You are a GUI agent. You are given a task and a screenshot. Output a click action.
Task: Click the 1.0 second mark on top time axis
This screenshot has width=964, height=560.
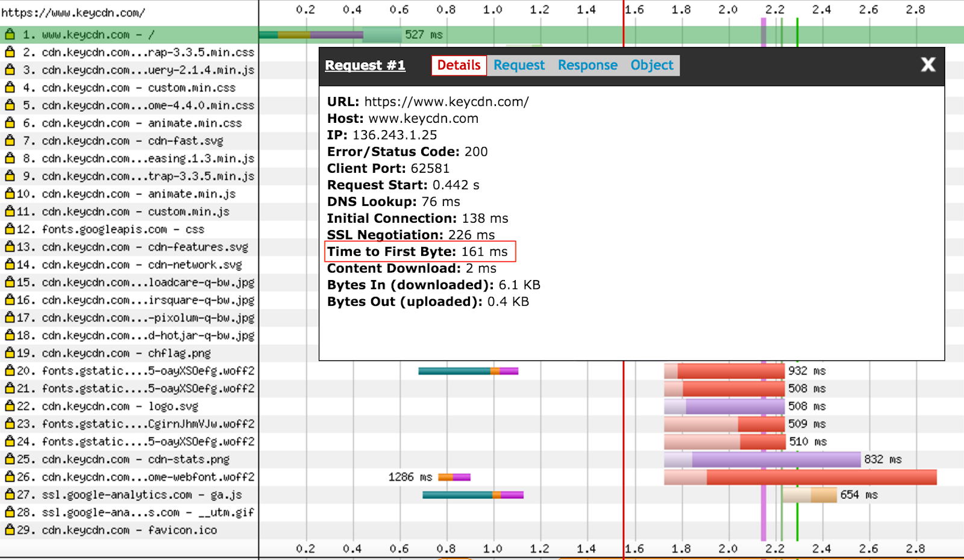(492, 10)
